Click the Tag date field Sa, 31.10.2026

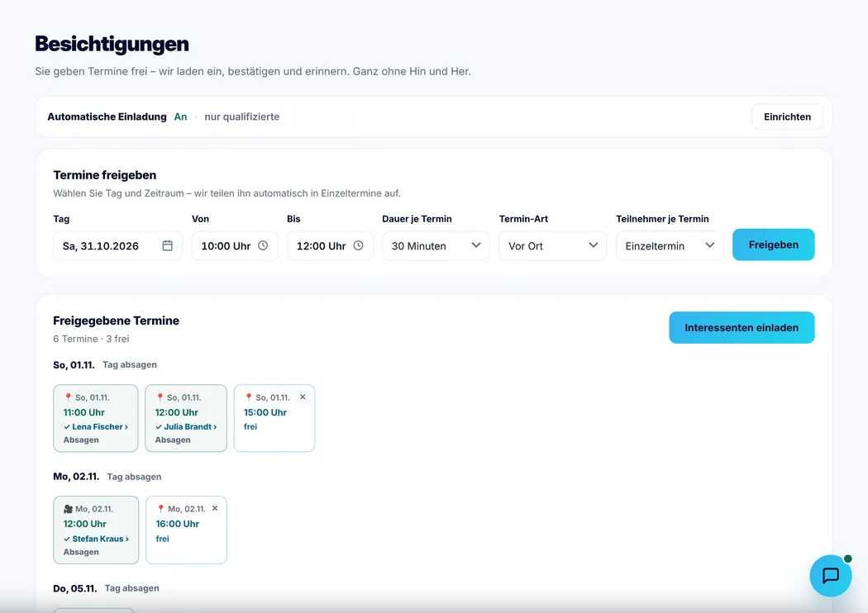point(117,245)
